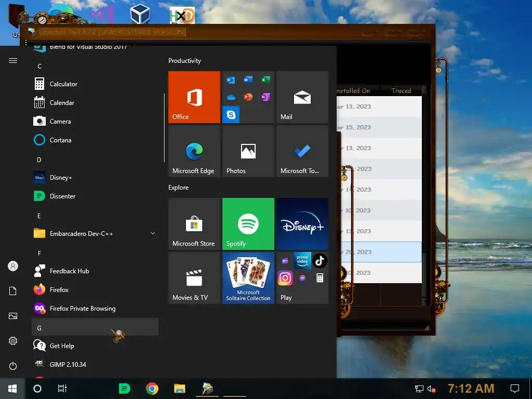Click the letter C section header
The image size is (532, 399).
(95, 66)
